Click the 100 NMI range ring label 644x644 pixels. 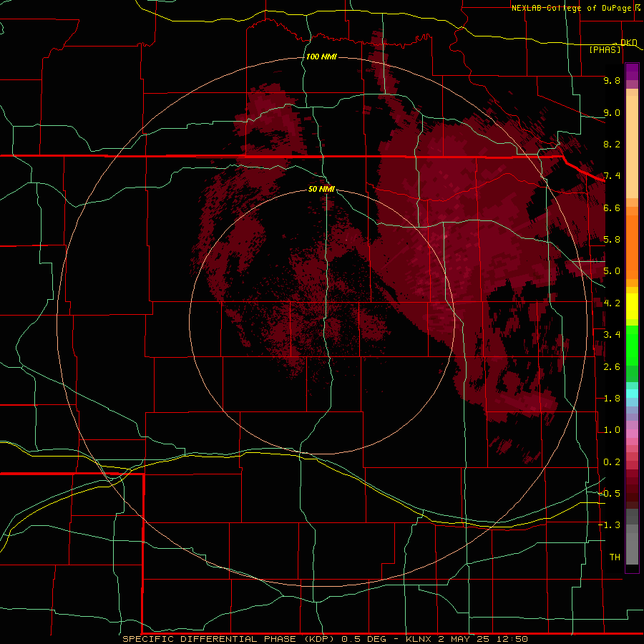pyautogui.click(x=321, y=57)
